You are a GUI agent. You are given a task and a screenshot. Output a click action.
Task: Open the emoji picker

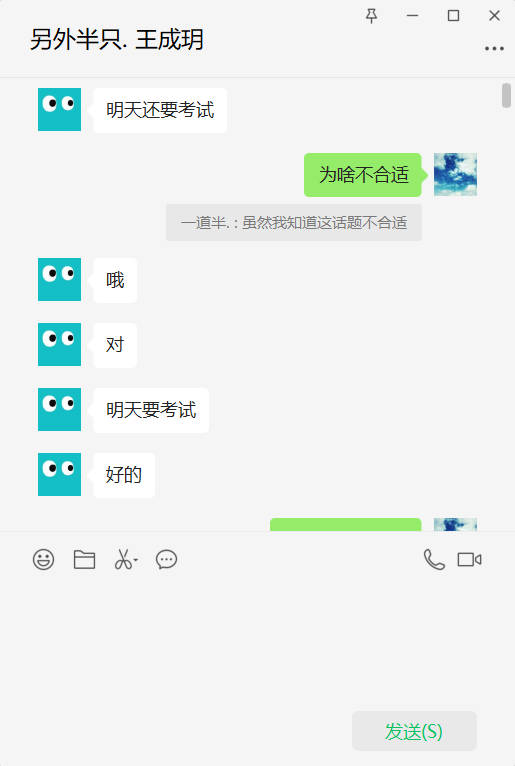pyautogui.click(x=43, y=560)
